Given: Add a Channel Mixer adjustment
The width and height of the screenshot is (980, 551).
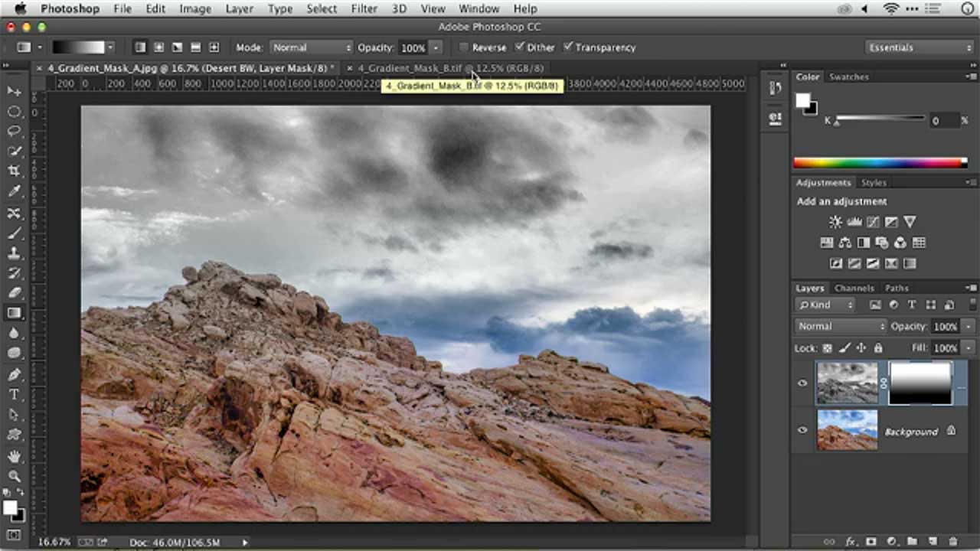Looking at the screenshot, I should point(900,243).
